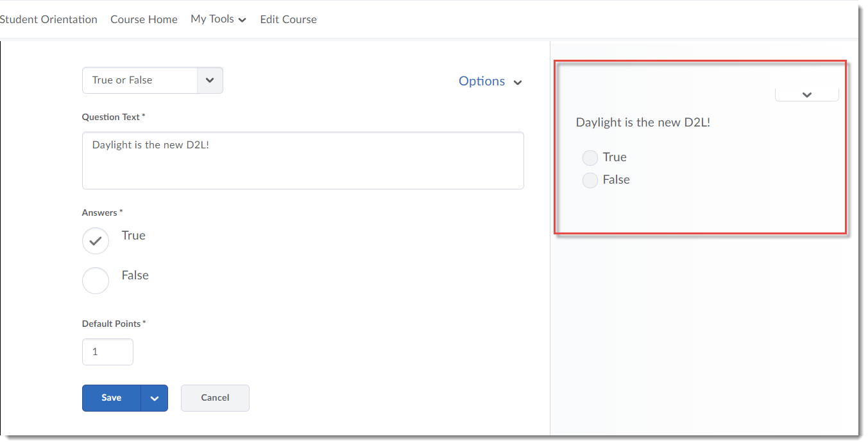Click the preview text 'Daylight is the new D2L!'
This screenshot has width=868, height=445.
click(643, 123)
